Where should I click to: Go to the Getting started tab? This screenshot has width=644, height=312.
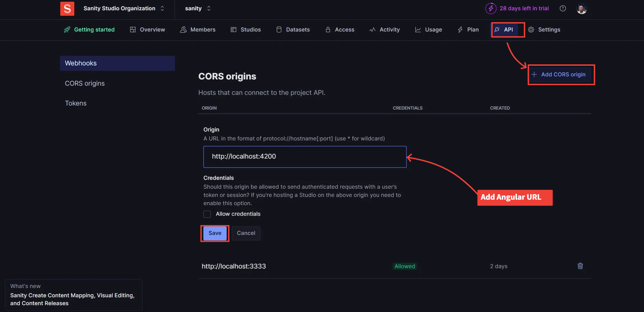coord(89,30)
